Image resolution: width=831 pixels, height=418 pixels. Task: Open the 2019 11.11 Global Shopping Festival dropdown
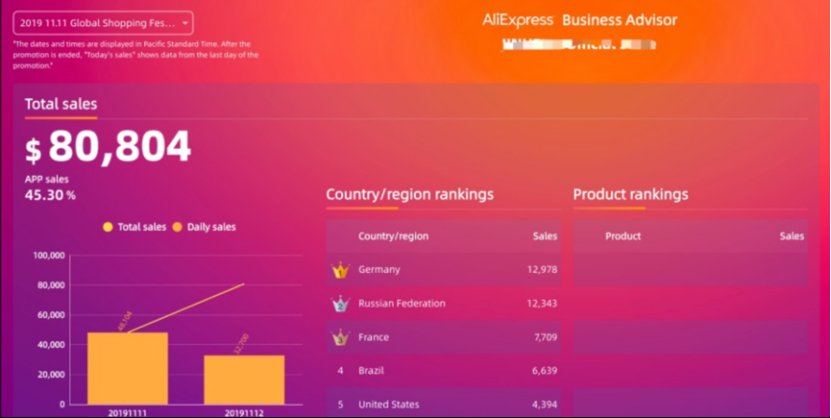tap(103, 23)
